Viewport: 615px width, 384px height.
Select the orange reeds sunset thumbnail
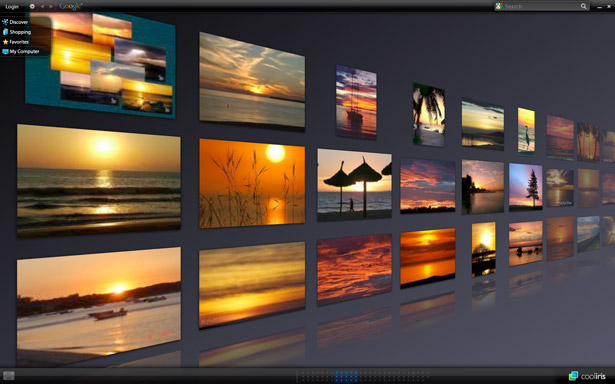(x=252, y=184)
